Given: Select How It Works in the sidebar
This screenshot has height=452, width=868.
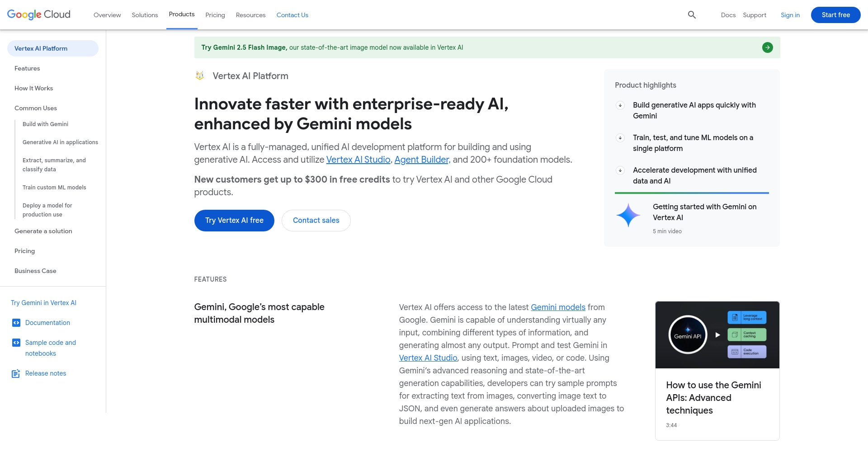Looking at the screenshot, I should click(33, 88).
